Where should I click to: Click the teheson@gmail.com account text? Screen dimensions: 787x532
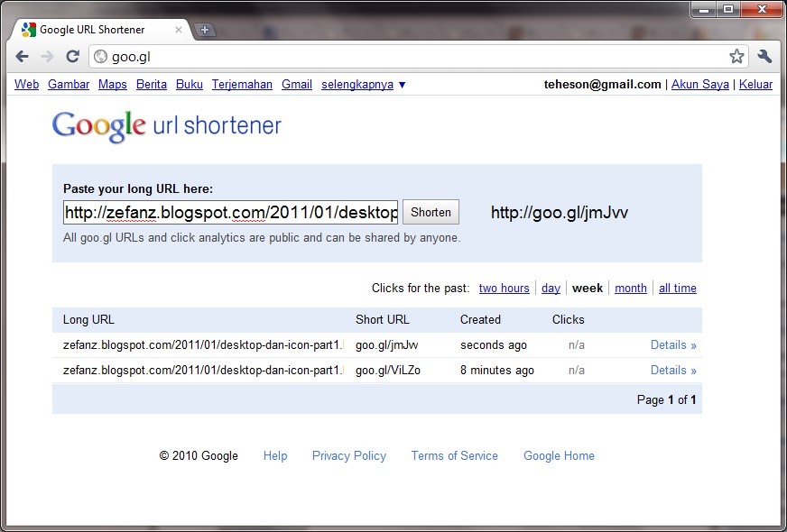602,84
